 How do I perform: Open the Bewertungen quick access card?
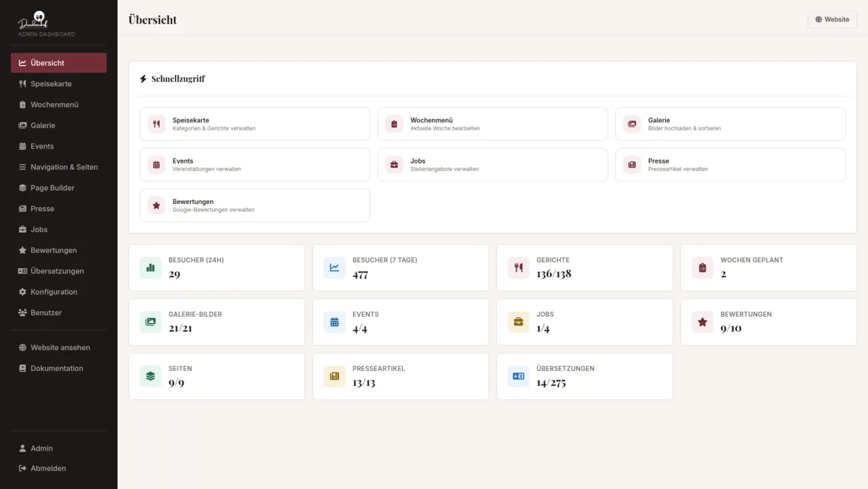pyautogui.click(x=255, y=206)
